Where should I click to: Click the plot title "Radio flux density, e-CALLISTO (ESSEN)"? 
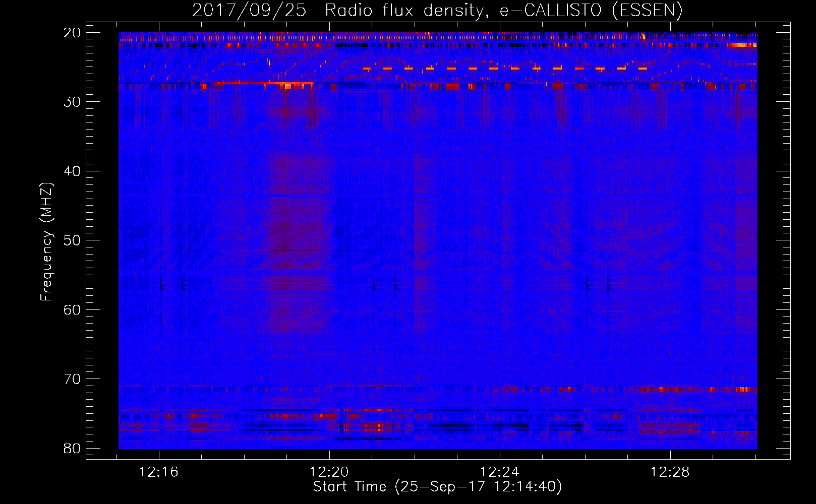[x=503, y=10]
